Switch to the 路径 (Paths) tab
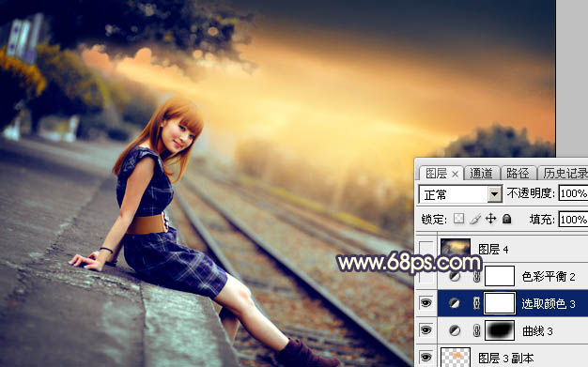588x367 pixels. click(518, 174)
